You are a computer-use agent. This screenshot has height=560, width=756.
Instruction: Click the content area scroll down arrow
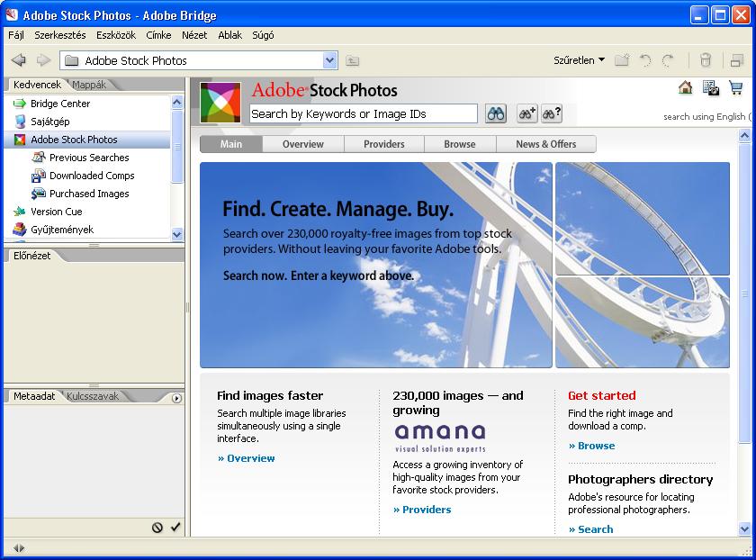click(x=744, y=529)
